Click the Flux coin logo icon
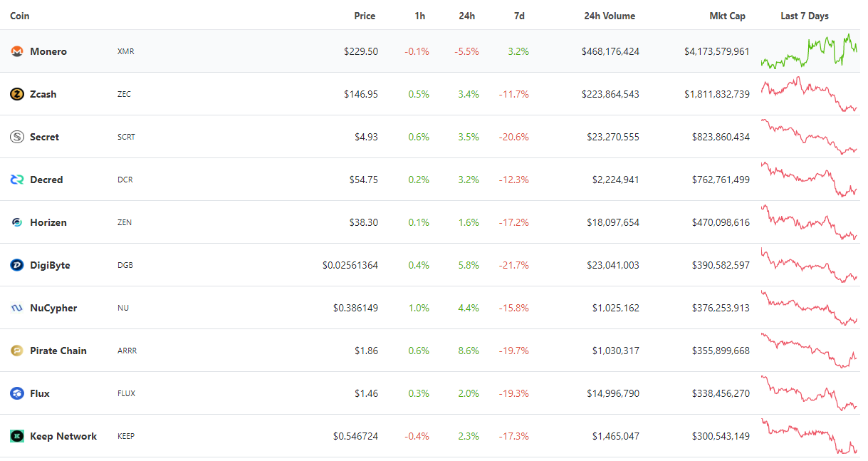868x461 pixels. pyautogui.click(x=17, y=393)
